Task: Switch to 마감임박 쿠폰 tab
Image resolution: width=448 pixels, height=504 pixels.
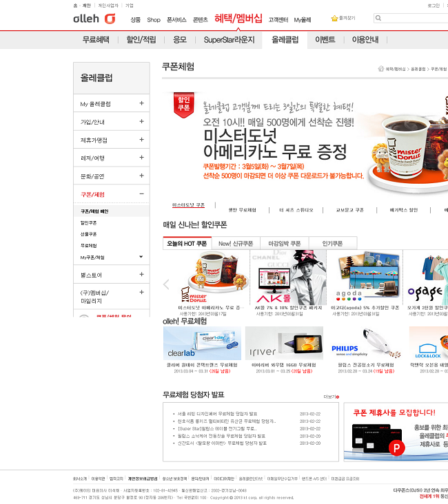Action: 285,243
